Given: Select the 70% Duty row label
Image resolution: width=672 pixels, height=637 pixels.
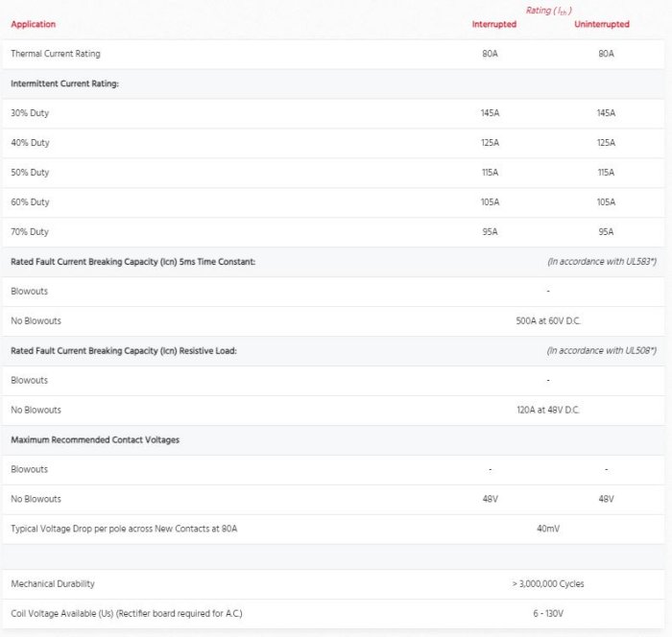Looking at the screenshot, I should tap(30, 232).
